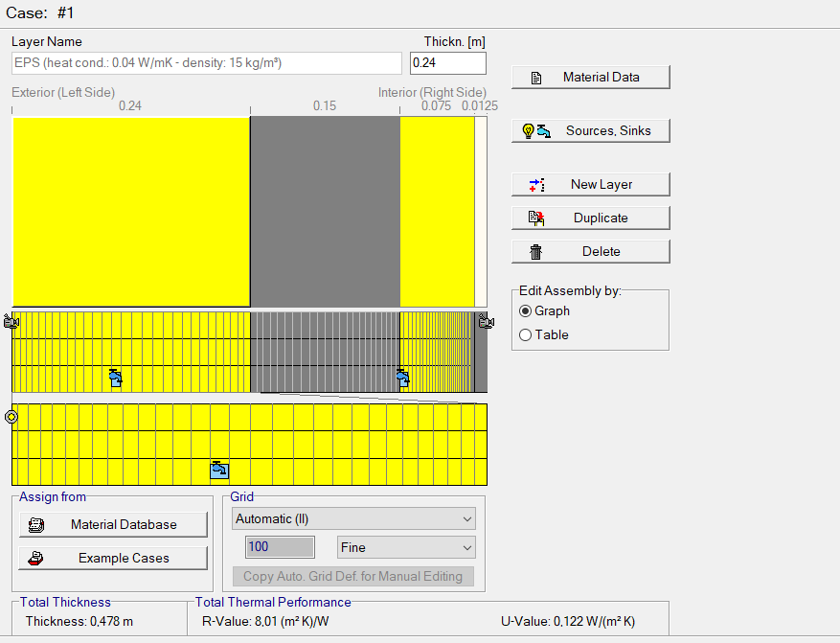Click the camera monitor icon at the exterior left edge
The height and width of the screenshot is (643, 840).
tap(11, 321)
